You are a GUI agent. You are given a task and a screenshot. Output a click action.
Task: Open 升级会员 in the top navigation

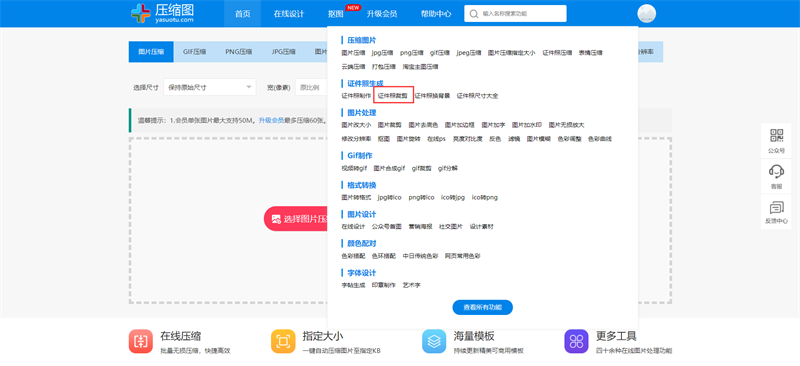pyautogui.click(x=382, y=14)
